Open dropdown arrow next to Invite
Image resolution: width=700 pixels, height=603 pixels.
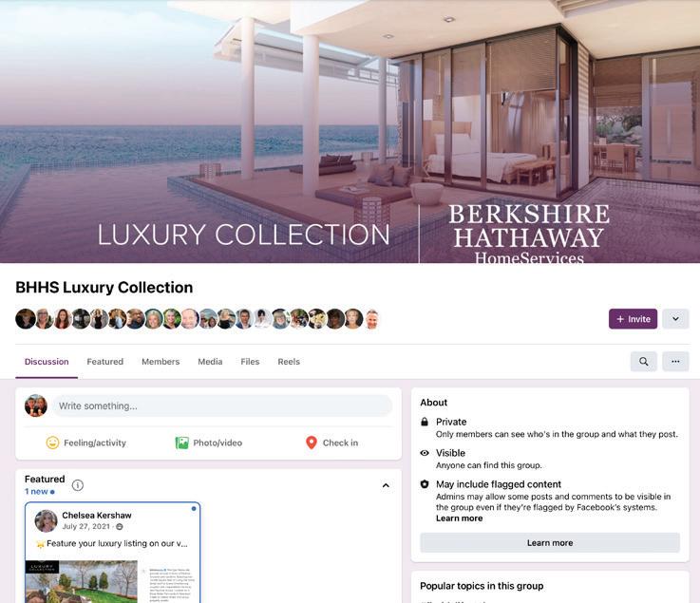[x=675, y=319]
